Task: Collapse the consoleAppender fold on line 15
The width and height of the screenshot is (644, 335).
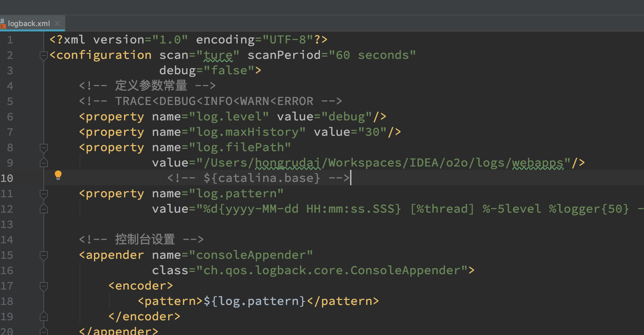Action: (x=43, y=255)
